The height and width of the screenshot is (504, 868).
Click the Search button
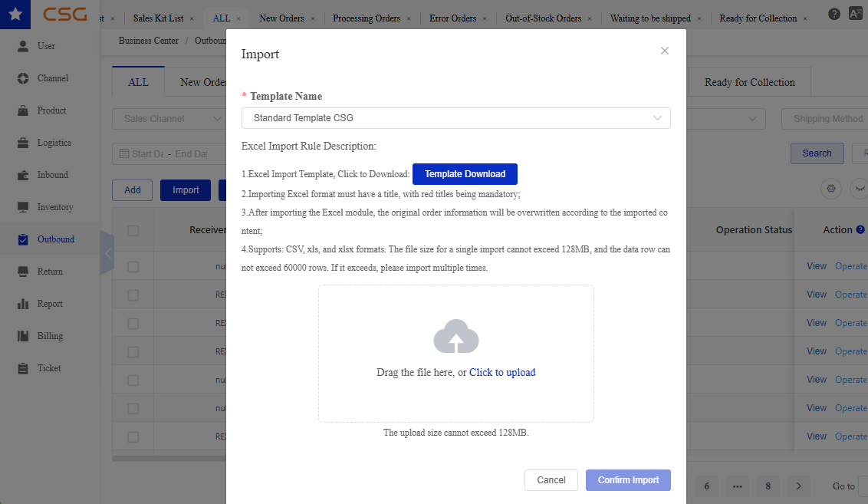coord(817,153)
